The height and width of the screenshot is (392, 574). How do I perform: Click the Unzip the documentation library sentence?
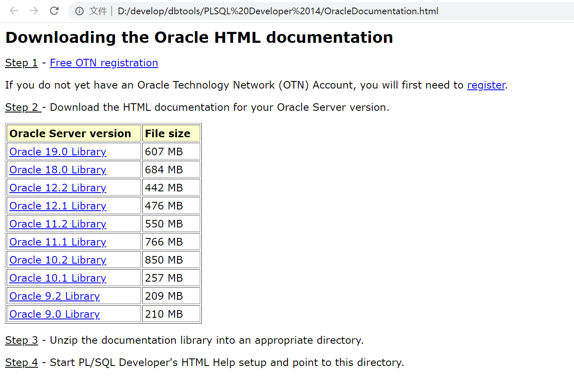click(x=207, y=340)
